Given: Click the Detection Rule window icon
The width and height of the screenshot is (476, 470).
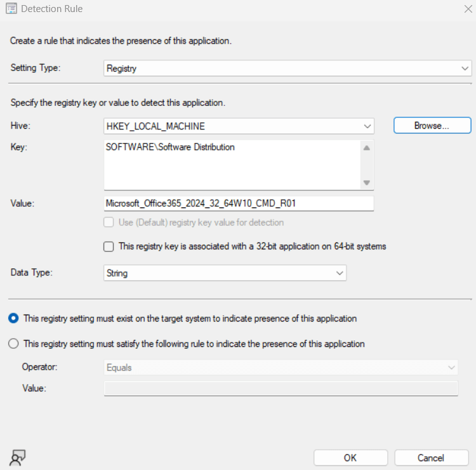Looking at the screenshot, I should [x=12, y=9].
